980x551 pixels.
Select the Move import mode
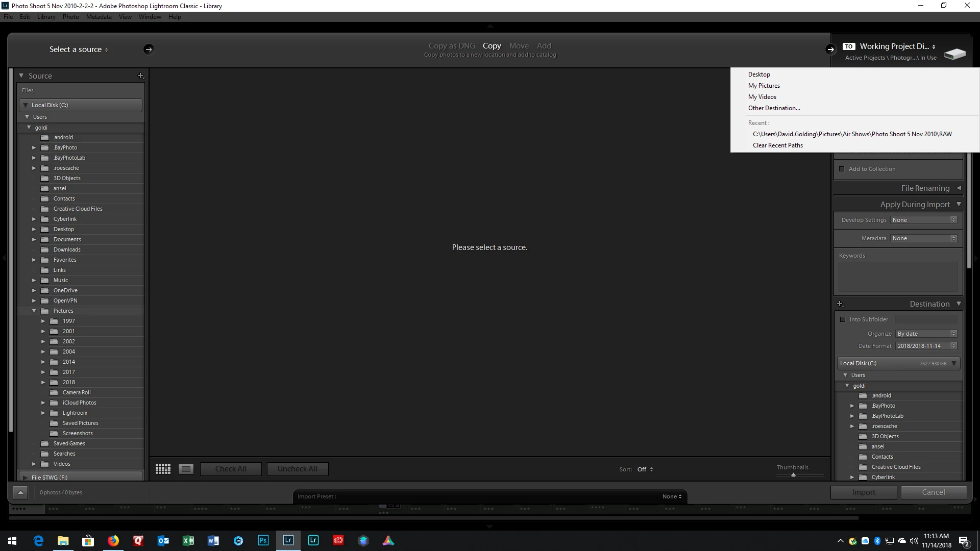(519, 46)
